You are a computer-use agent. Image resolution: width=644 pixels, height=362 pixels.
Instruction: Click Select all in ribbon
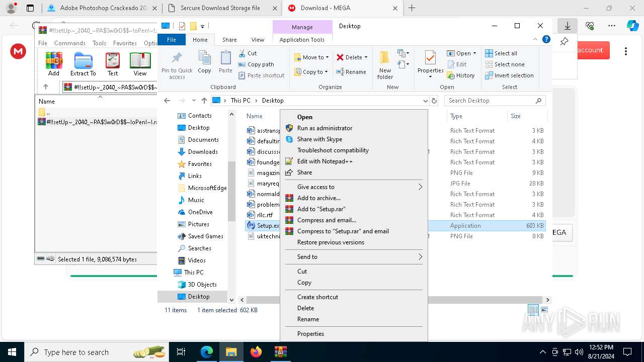501,53
